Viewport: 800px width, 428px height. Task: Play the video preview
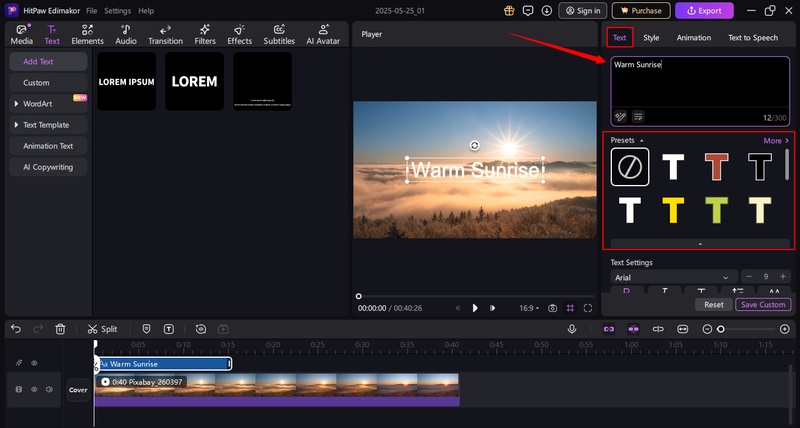[475, 308]
